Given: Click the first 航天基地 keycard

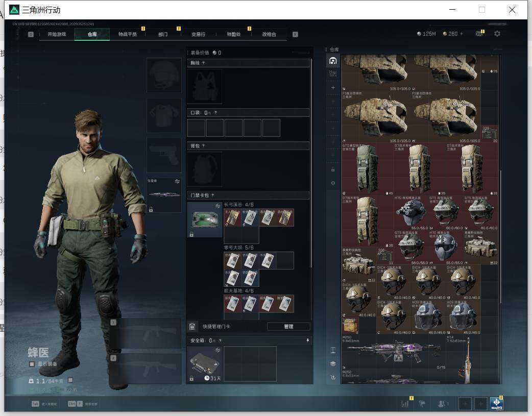Looking at the screenshot, I should 232,304.
